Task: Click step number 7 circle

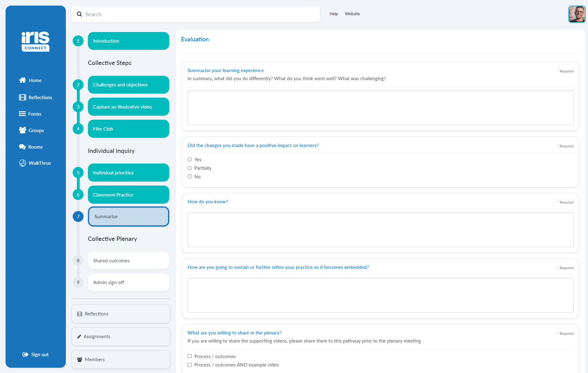Action: (78, 216)
